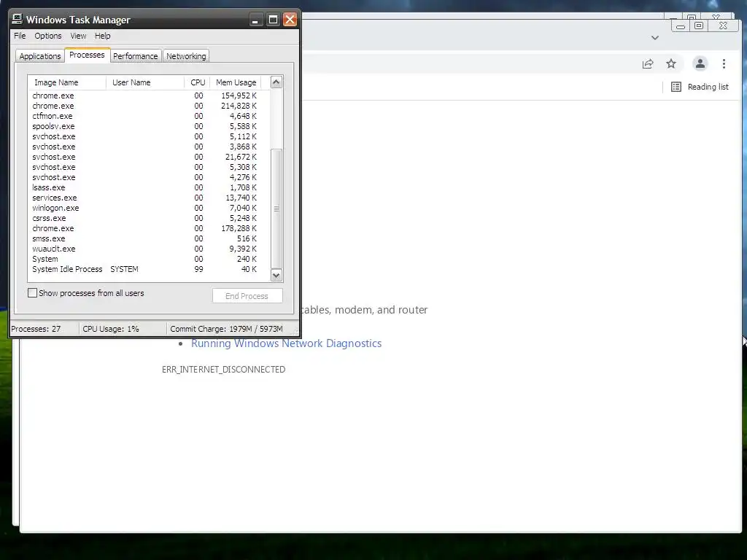Viewport: 747px width, 560px height.
Task: Click Chrome's share page icon
Action: 648,64
